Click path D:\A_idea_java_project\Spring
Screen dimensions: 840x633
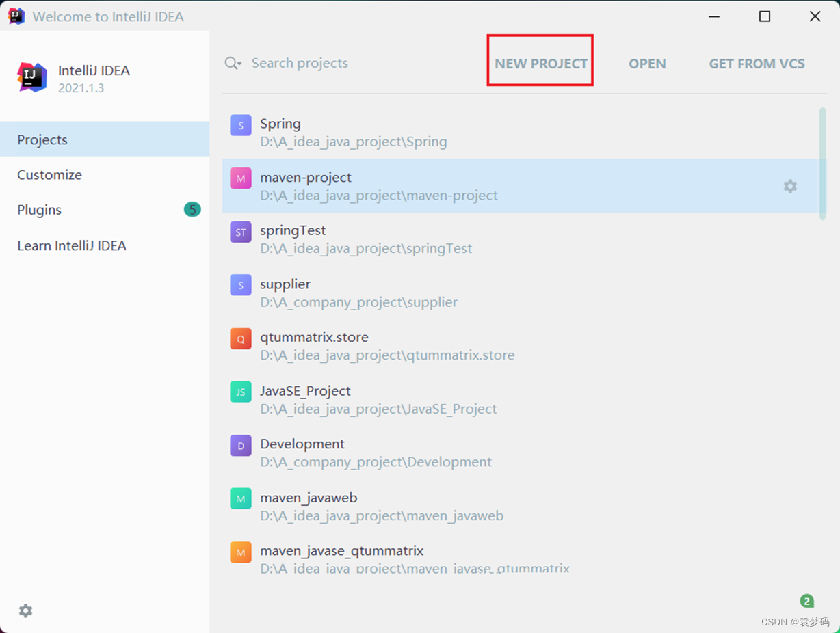pyautogui.click(x=354, y=142)
